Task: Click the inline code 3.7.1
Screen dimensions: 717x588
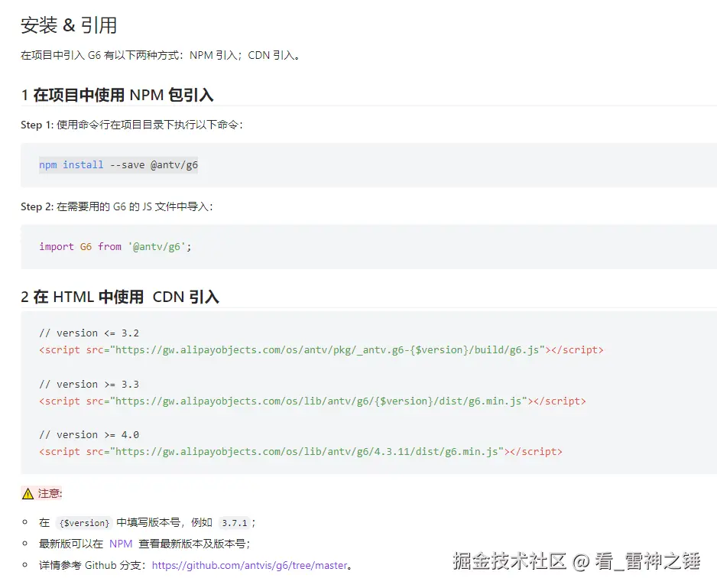Action: (x=235, y=522)
